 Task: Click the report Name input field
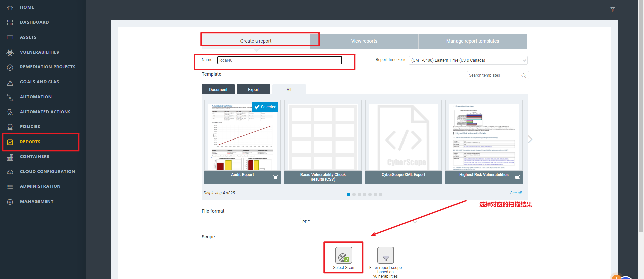point(280,60)
